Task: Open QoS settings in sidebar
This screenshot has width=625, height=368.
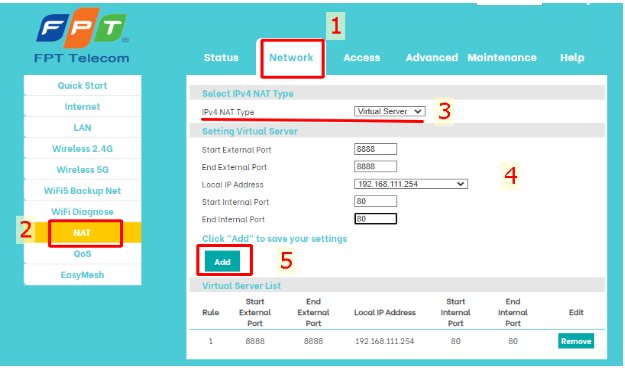Action: click(x=83, y=254)
